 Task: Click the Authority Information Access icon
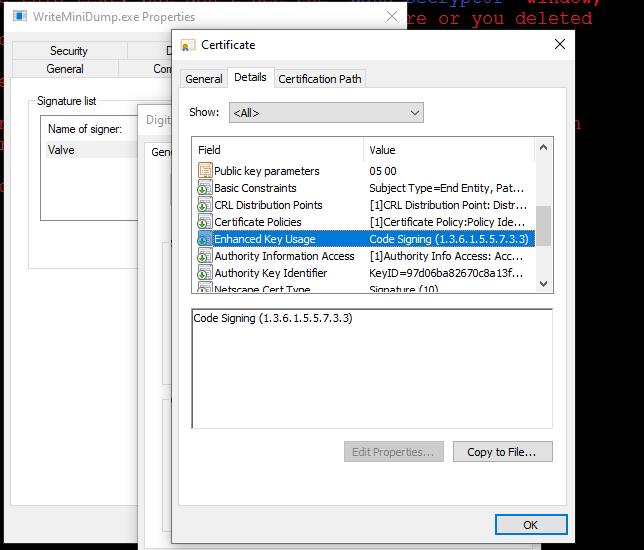[205, 256]
